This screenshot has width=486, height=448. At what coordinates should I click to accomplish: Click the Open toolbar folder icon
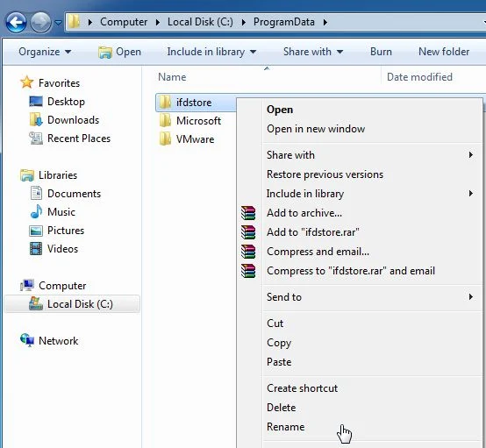point(105,52)
